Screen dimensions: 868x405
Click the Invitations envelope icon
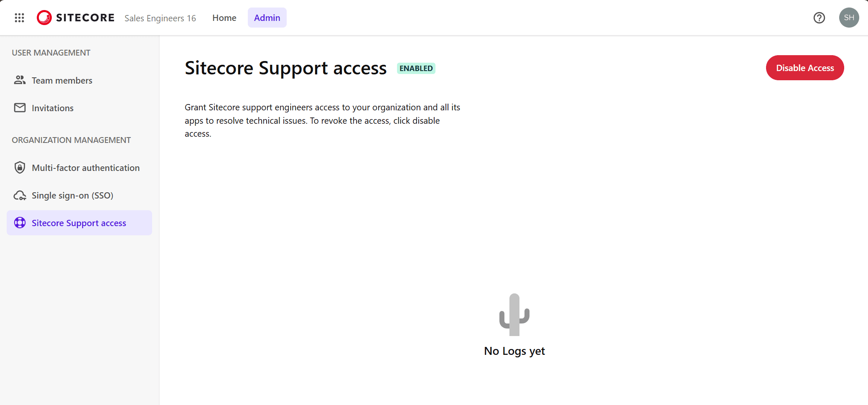tap(20, 108)
